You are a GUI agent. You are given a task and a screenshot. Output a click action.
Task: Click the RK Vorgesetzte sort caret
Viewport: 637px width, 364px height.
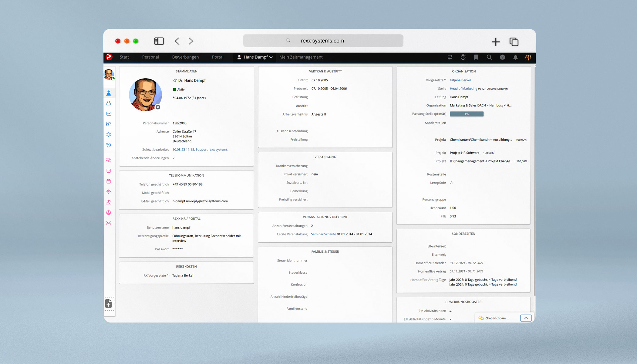pos(167,274)
